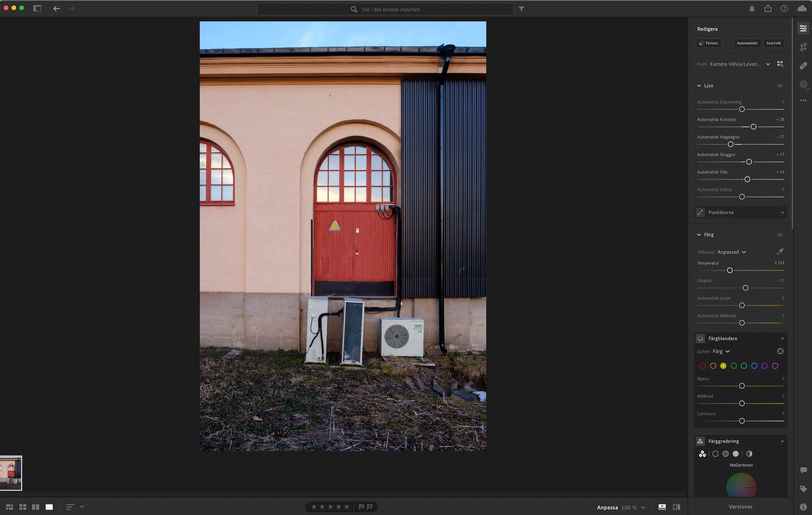Select the healing brush tool
Screen dimensions: 812x515
click(x=803, y=66)
